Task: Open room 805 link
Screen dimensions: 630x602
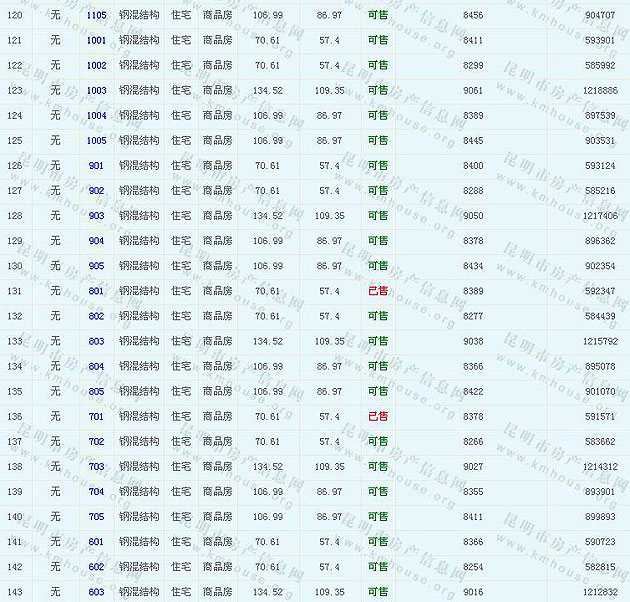Action: coord(97,391)
